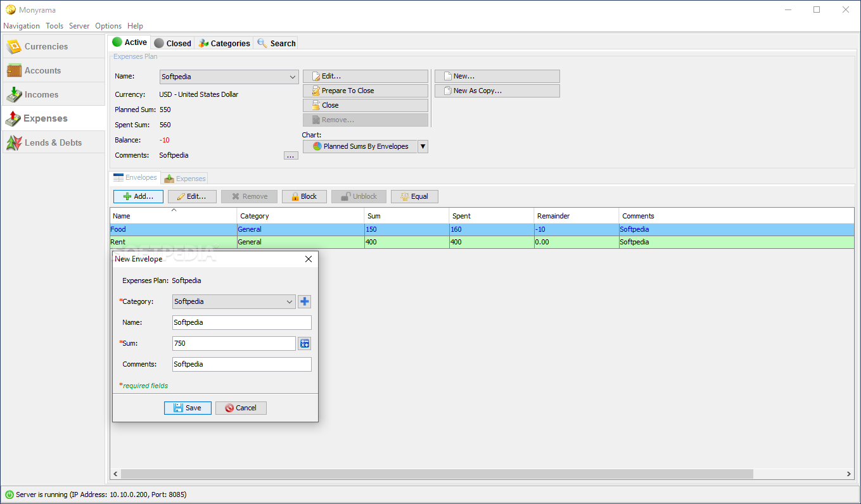The image size is (861, 504).
Task: Click Add… envelope button
Action: [138, 196]
